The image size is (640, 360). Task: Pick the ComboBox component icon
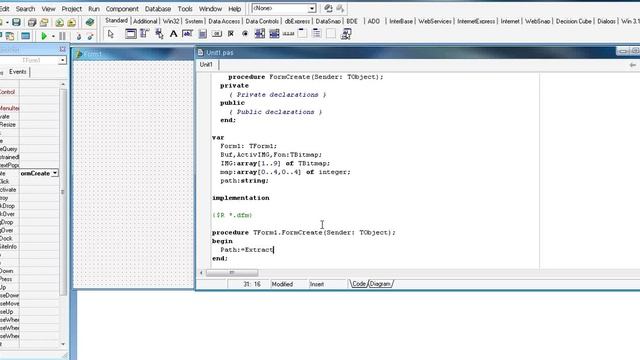(x=274, y=34)
